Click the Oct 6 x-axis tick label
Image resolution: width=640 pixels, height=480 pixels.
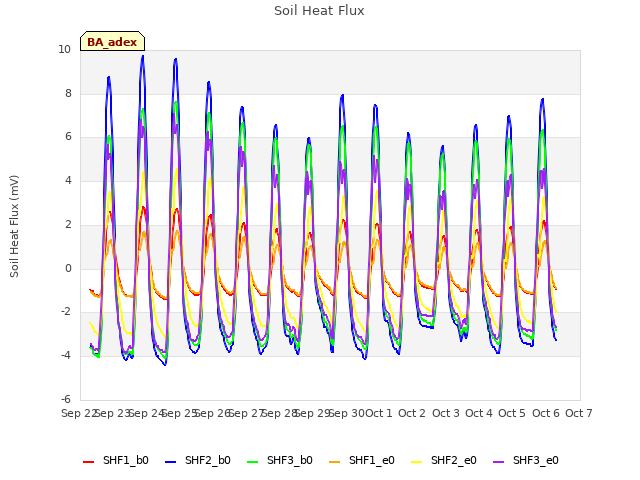pos(546,413)
